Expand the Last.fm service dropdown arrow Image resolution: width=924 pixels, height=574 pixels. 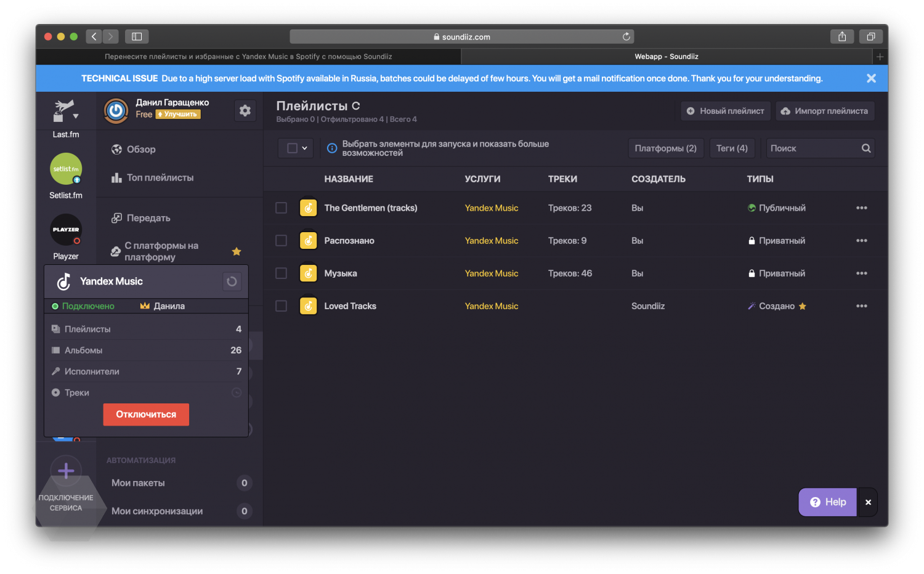(76, 116)
